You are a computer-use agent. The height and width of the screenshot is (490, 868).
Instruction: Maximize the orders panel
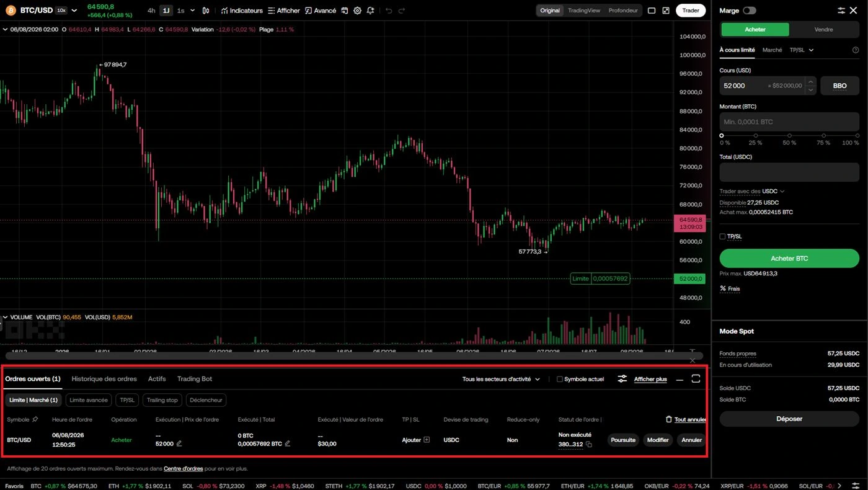tap(696, 378)
